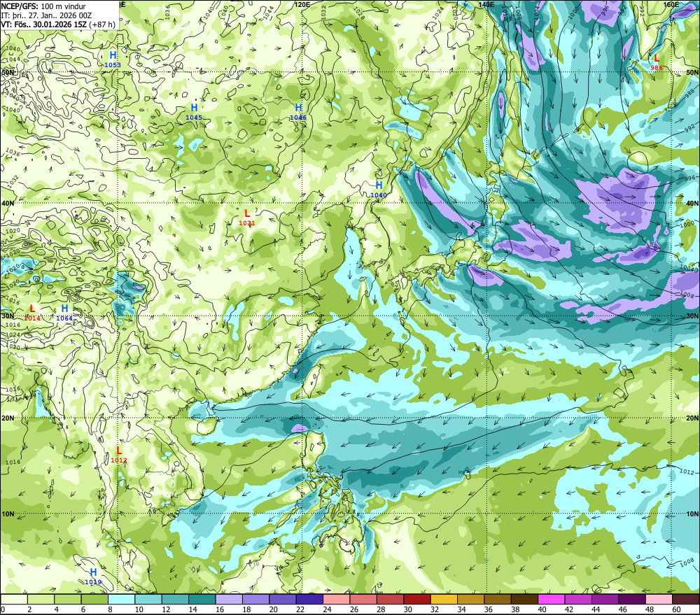Pick the dark indigo 22–24 legend swatch
This screenshot has width=700, height=615.
[x=309, y=599]
